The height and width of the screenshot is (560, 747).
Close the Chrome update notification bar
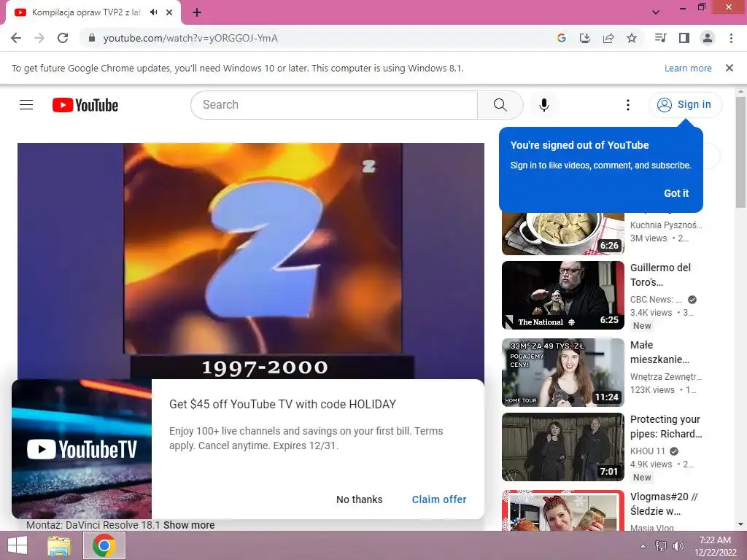point(729,68)
